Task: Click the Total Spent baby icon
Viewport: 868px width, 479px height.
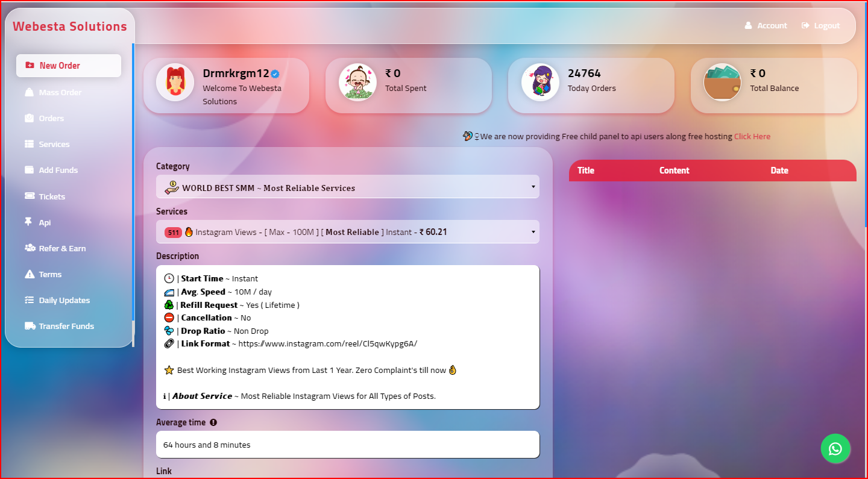Action: (x=357, y=83)
